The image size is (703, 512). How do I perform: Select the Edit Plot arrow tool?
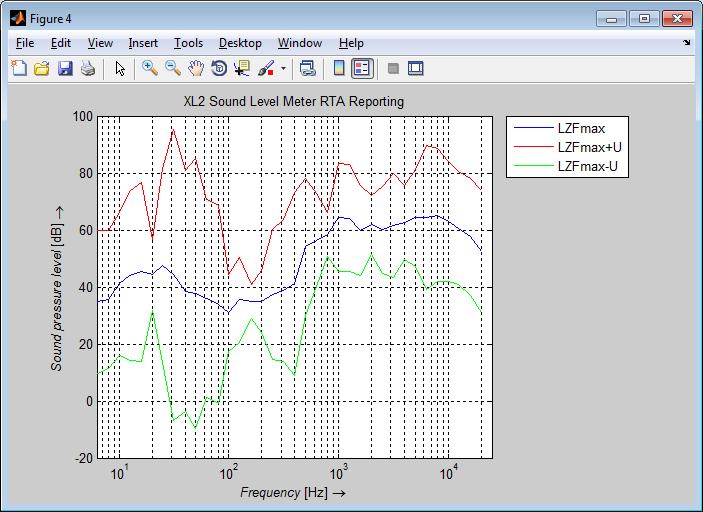(x=120, y=69)
